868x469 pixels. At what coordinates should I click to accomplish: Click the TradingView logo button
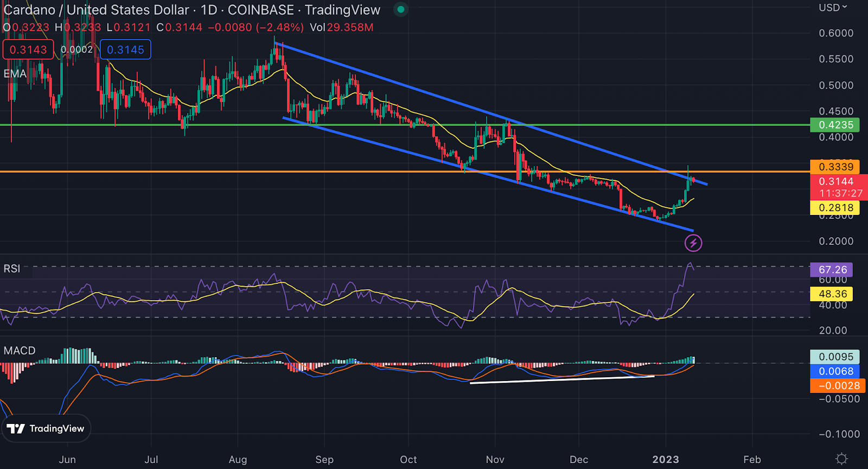(x=46, y=428)
